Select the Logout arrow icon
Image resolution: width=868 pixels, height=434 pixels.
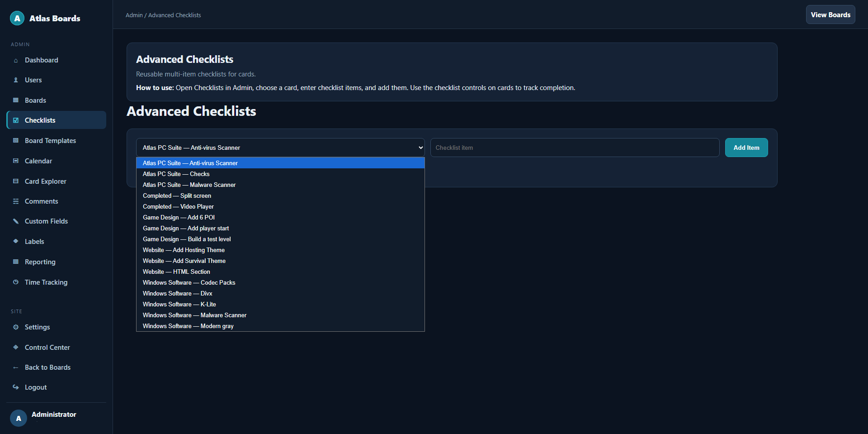pos(16,387)
